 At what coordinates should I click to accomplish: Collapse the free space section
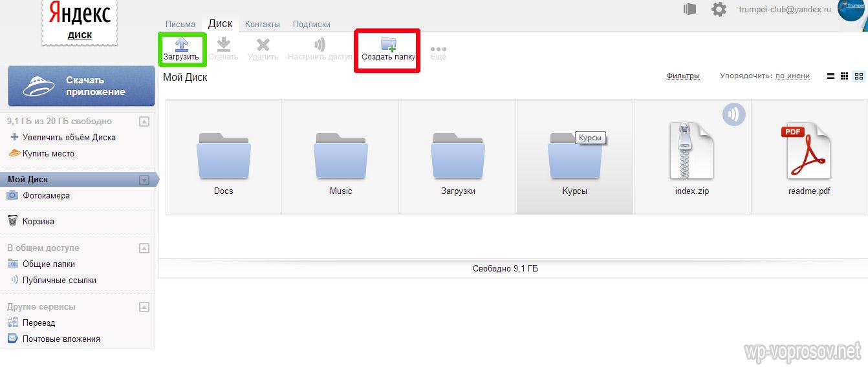coord(144,122)
